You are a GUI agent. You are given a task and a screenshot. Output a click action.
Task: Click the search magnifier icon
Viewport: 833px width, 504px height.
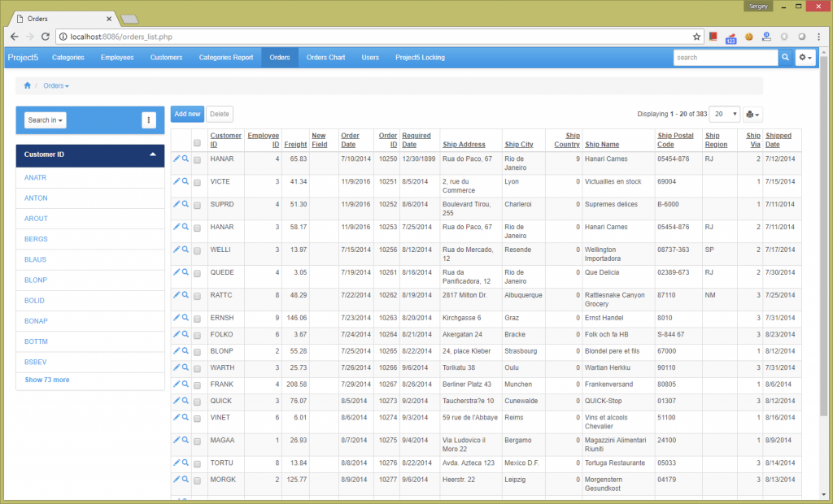(784, 57)
